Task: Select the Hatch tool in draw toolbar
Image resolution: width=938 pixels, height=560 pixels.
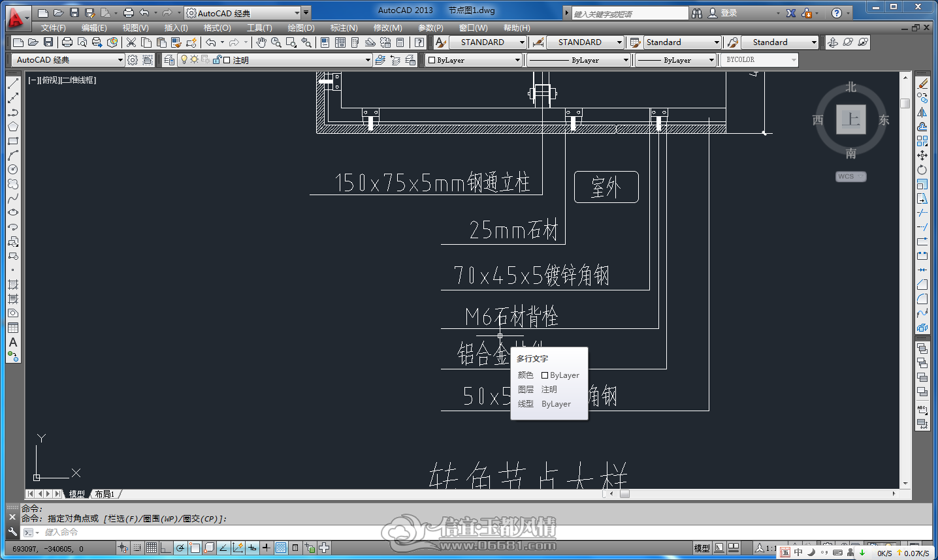Action: [x=13, y=285]
